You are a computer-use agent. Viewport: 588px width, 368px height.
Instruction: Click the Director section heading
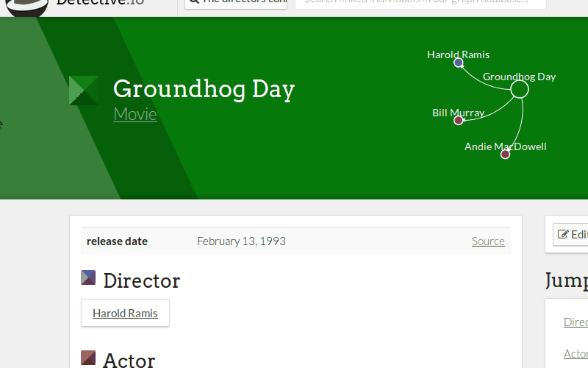pos(142,281)
